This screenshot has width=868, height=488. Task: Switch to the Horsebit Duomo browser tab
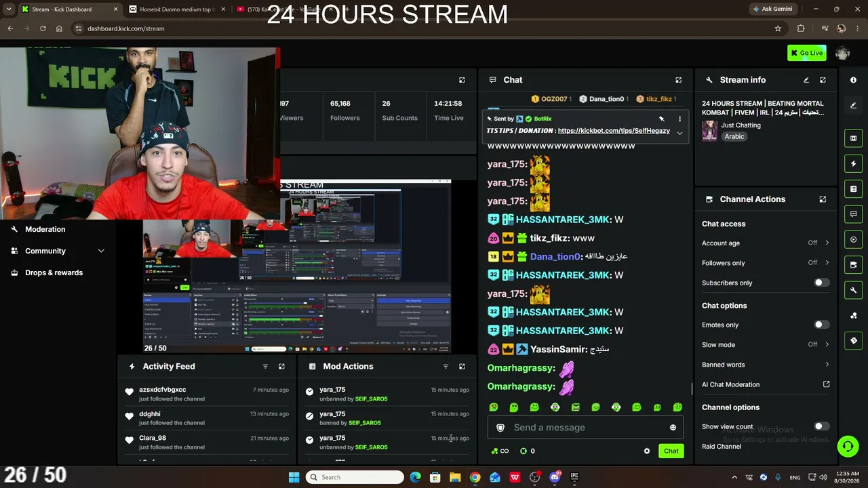pos(178,9)
